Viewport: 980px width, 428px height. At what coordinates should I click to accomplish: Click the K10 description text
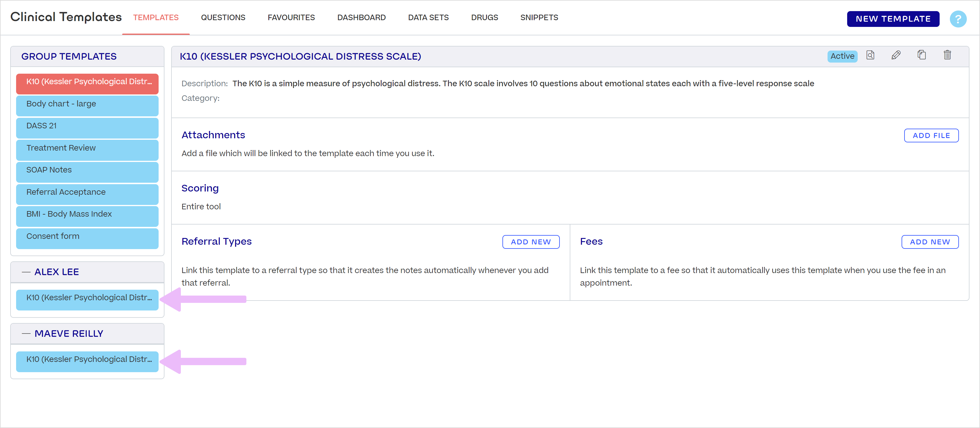(523, 83)
